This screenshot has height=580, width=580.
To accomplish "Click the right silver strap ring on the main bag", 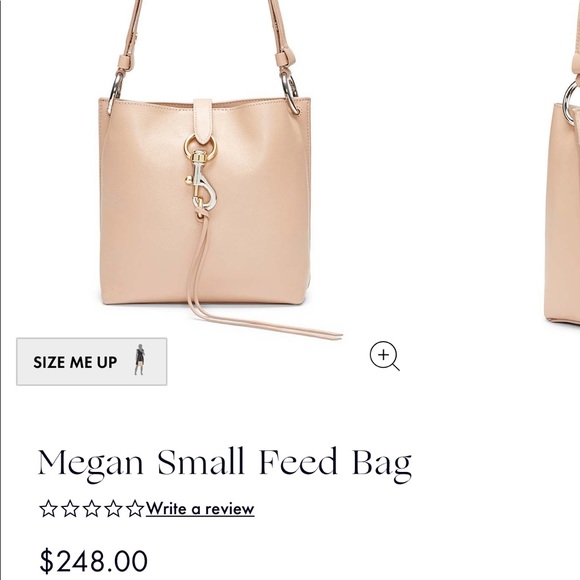I will coord(290,93).
